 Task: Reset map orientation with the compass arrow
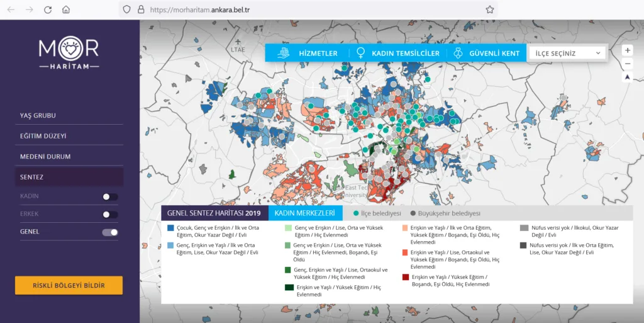click(627, 77)
